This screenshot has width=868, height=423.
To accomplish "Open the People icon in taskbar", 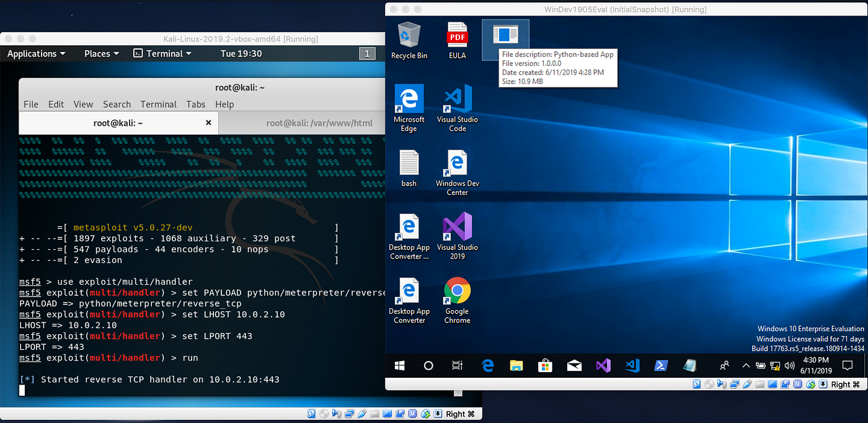I will pyautogui.click(x=724, y=366).
